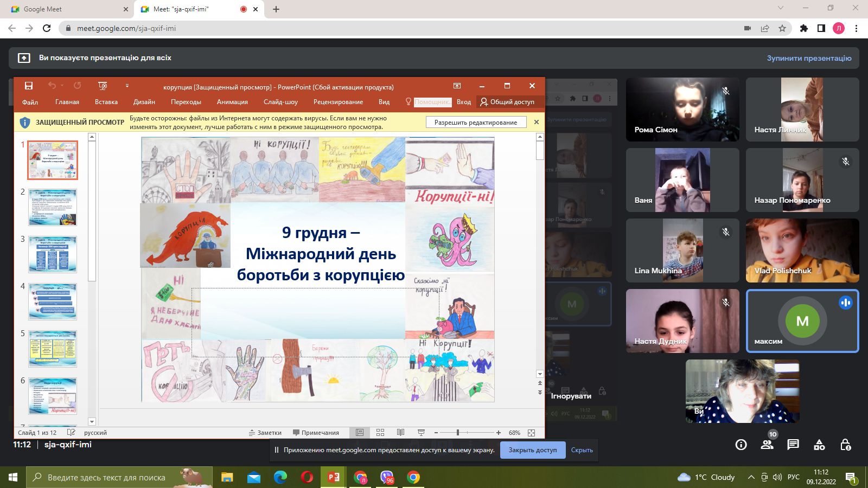Toggle the Примечания comments pane
This screenshot has width=868, height=488.
click(x=316, y=433)
